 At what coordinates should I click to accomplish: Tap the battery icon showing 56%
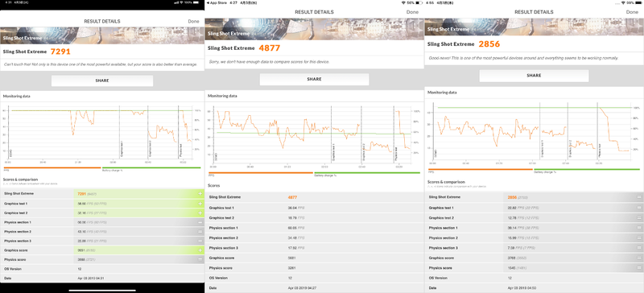(x=419, y=2)
